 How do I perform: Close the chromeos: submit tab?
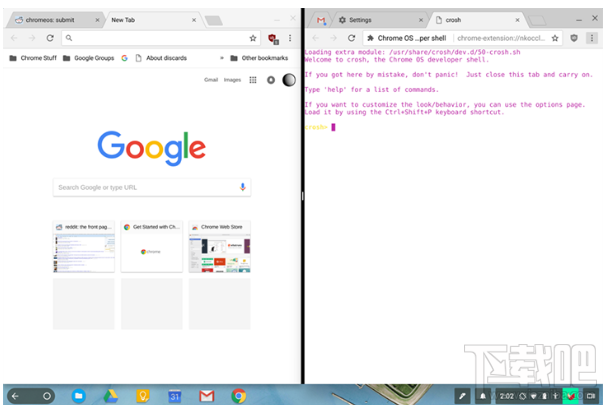97,20
